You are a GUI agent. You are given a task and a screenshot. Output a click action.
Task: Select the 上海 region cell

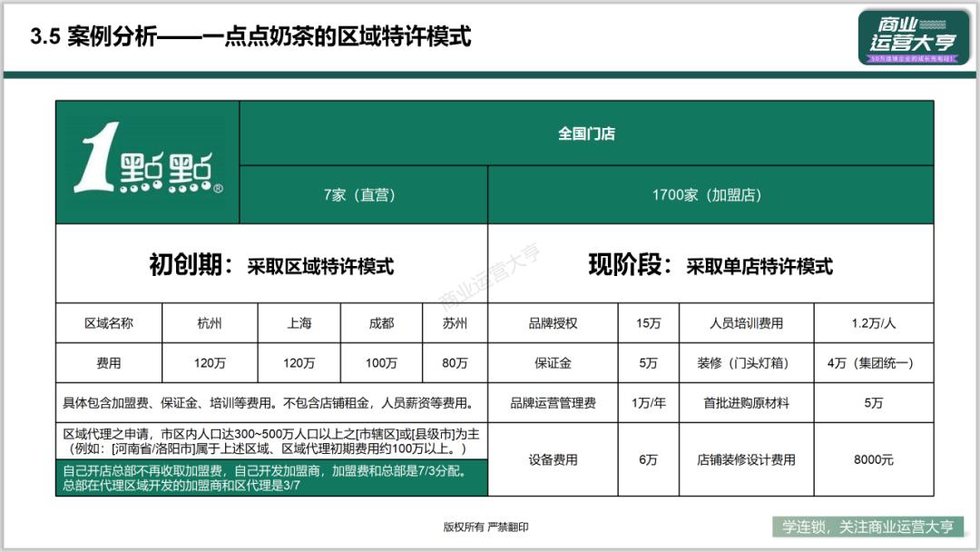pos(299,322)
